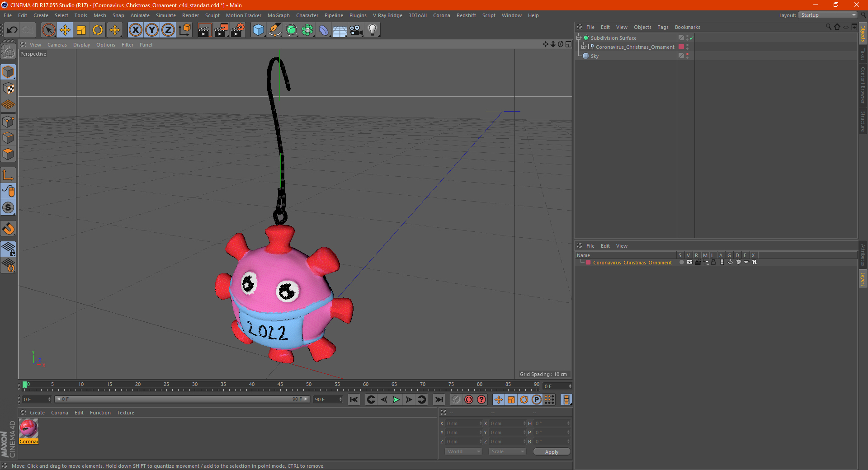This screenshot has width=868, height=470.
Task: Open the Texture menu in Material Manager
Action: click(x=125, y=413)
